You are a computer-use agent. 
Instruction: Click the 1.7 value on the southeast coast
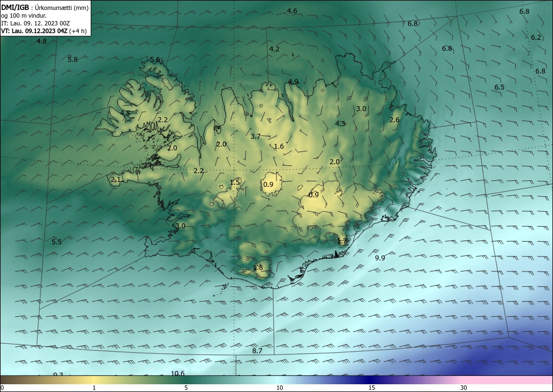click(x=342, y=242)
